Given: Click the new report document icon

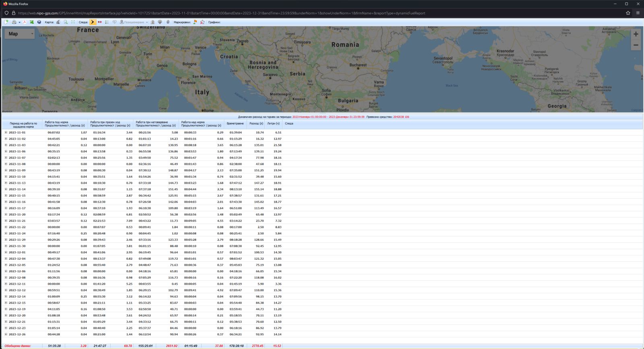Looking at the screenshot, I should [x=6, y=22].
